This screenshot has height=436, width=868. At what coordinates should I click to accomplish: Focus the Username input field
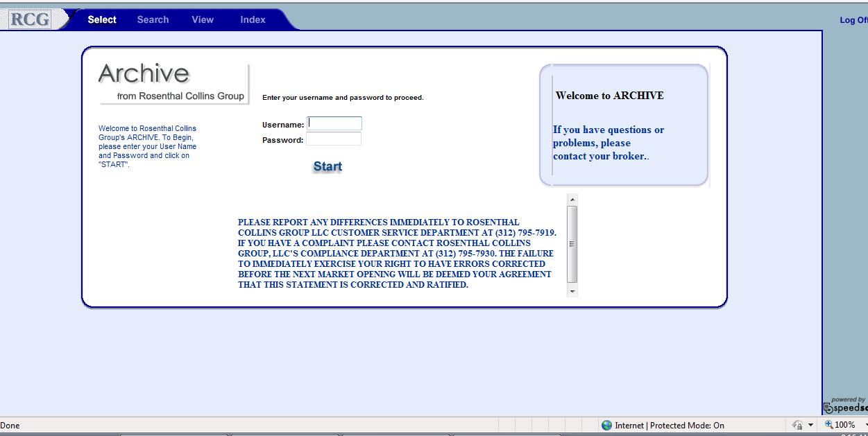(334, 123)
